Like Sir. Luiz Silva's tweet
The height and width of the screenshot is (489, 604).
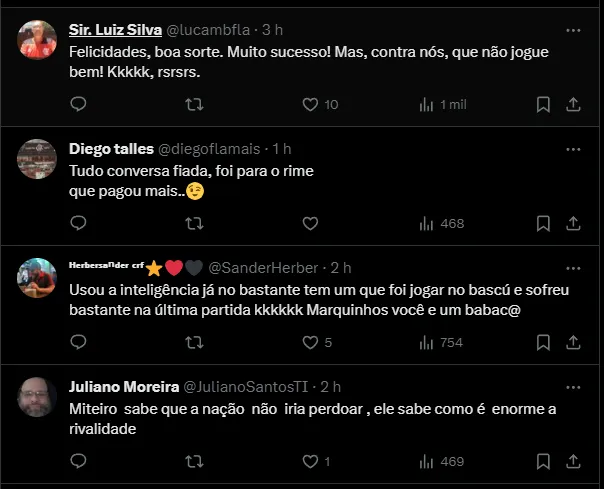click(x=310, y=104)
